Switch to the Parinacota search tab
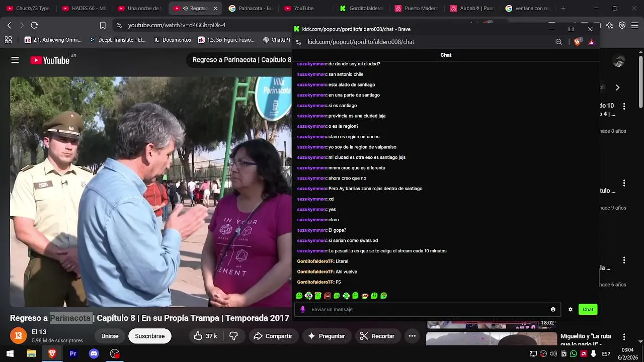The image size is (644, 362). point(251,9)
